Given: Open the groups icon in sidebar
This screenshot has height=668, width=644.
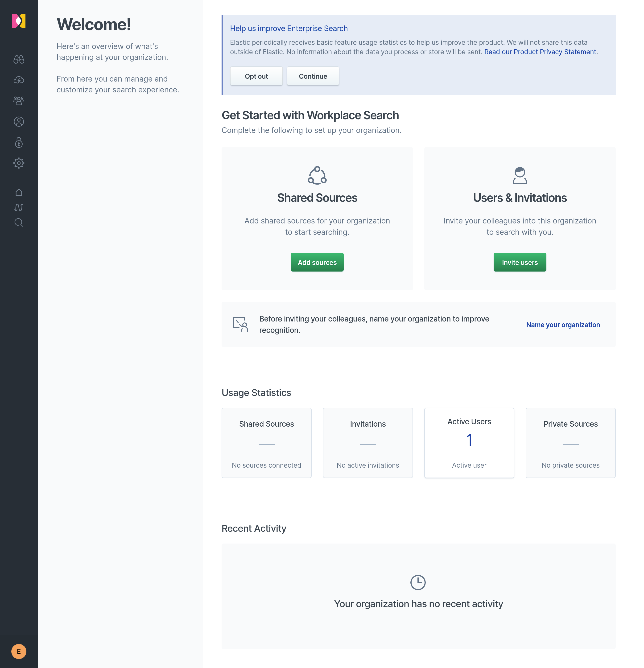Looking at the screenshot, I should point(19,101).
